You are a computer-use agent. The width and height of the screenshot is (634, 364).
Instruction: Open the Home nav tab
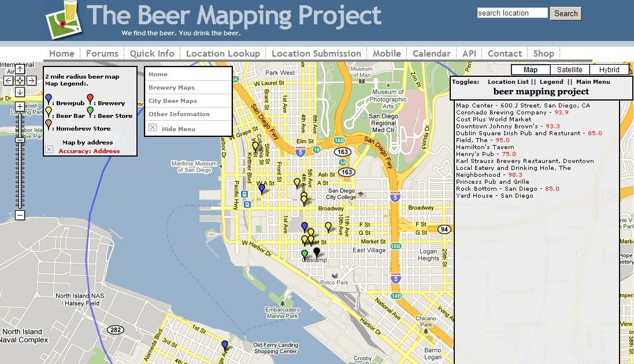click(62, 53)
